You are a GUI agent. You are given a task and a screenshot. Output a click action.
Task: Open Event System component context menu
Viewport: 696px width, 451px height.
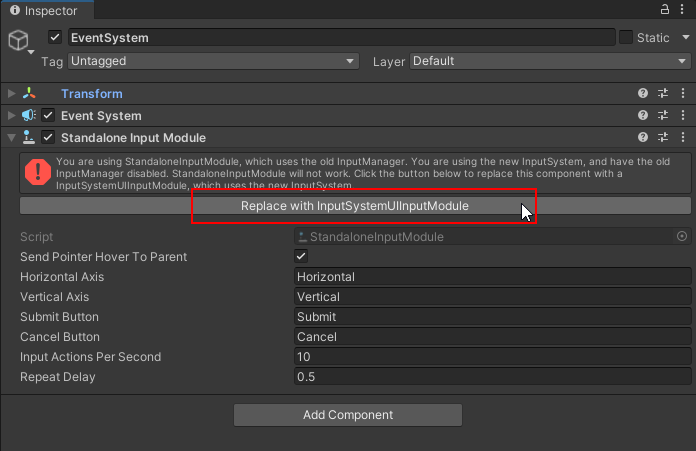click(682, 116)
